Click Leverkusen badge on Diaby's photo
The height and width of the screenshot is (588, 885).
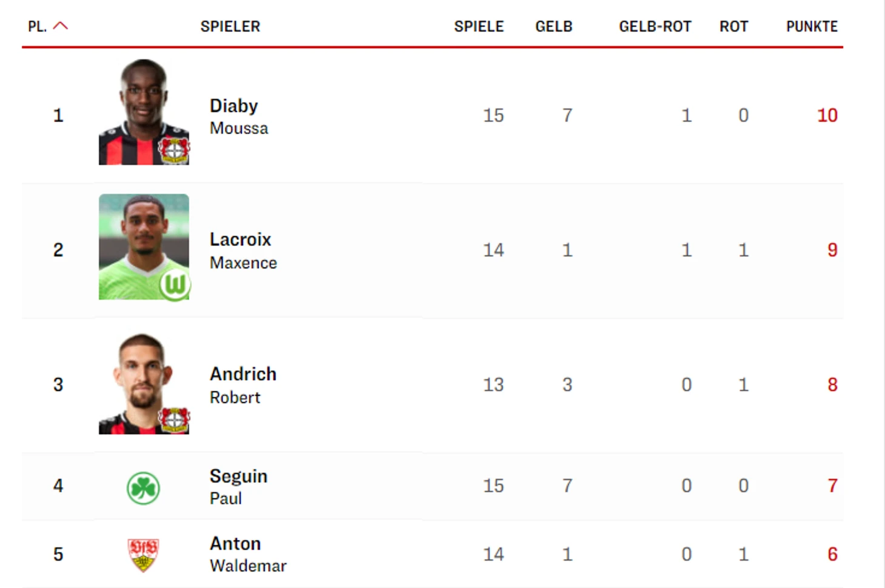click(175, 150)
